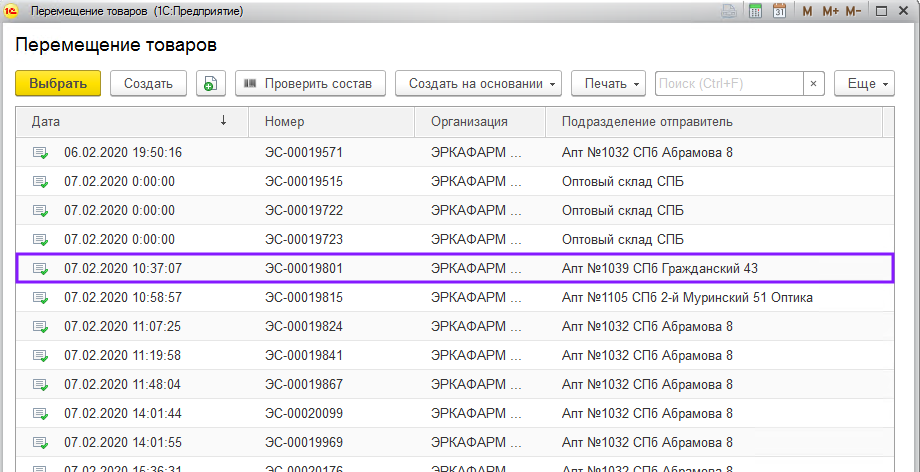Click the Создать button
Viewport: 920px width, 472px height.
pyautogui.click(x=148, y=84)
